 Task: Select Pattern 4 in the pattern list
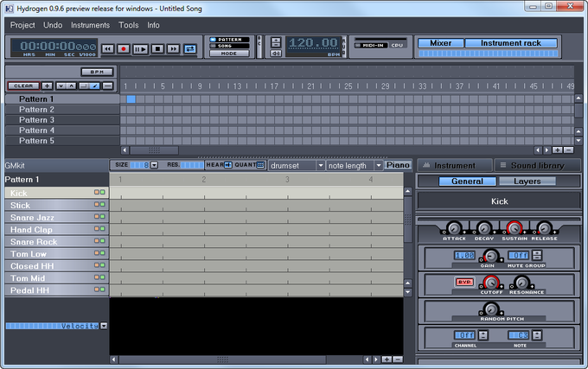[x=62, y=130]
